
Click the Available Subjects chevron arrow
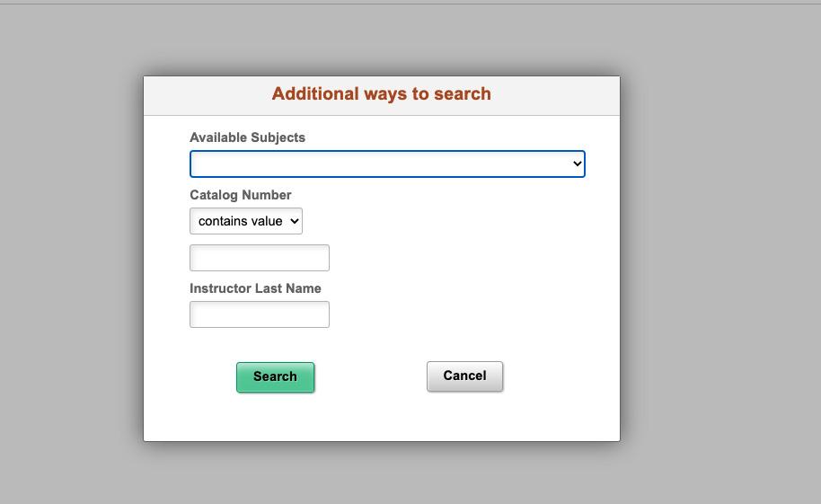[x=577, y=164]
